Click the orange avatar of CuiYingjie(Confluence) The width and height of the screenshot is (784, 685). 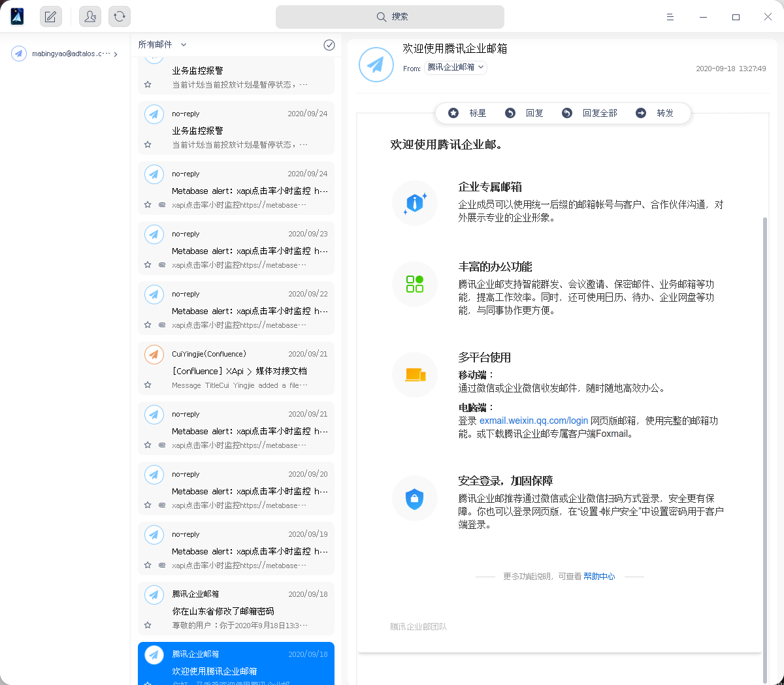coord(154,355)
